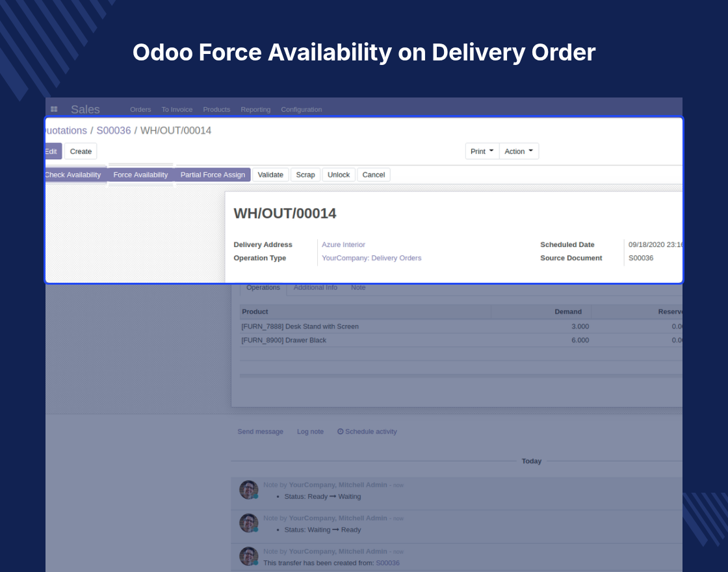Image resolution: width=728 pixels, height=572 pixels.
Task: Expand the Action dropdown
Action: point(519,151)
